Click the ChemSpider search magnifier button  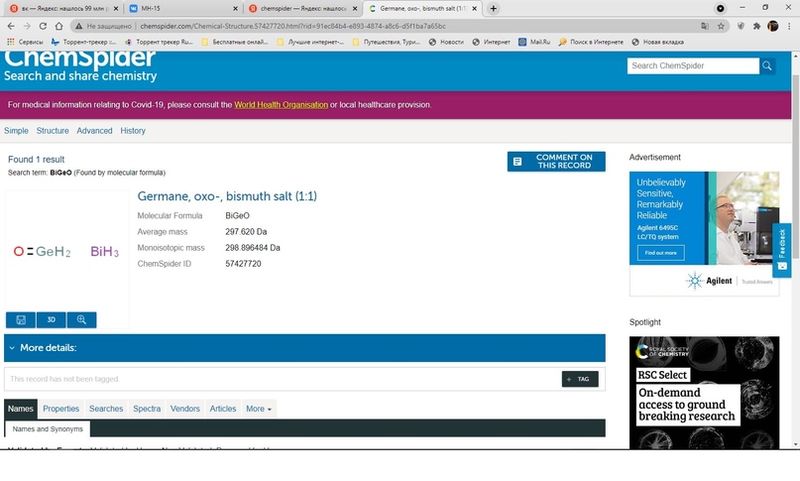pyautogui.click(x=768, y=66)
